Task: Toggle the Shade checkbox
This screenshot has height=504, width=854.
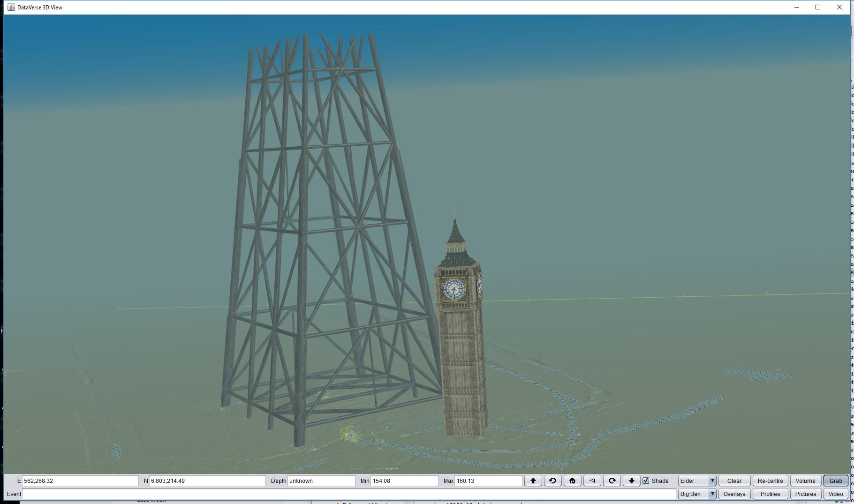Action: (x=646, y=481)
